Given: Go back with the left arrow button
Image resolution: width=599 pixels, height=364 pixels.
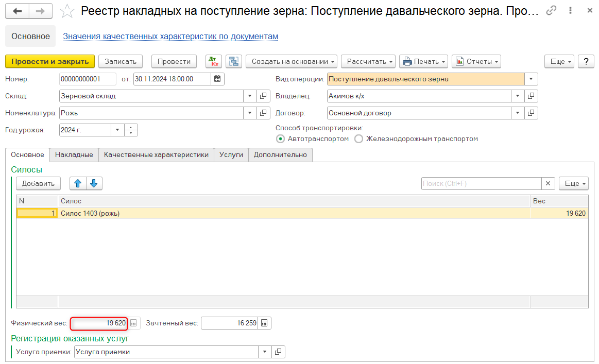Looking at the screenshot, I should tap(17, 11).
